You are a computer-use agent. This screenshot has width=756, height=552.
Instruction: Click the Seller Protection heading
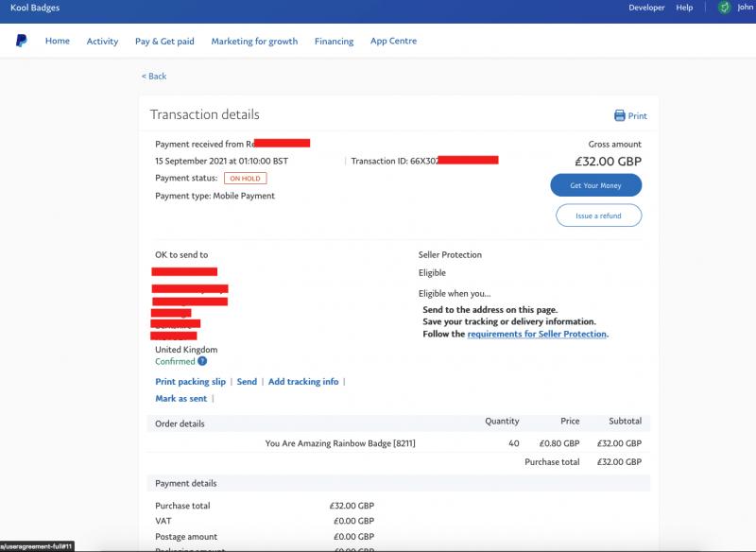tap(450, 254)
